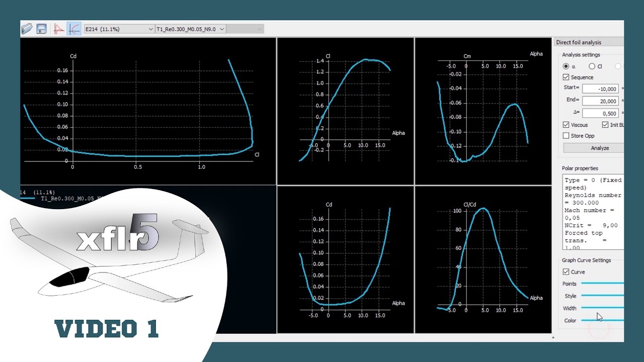Image resolution: width=644 pixels, height=362 pixels.
Task: Select the Cd versus Cl polar graph
Action: coord(148,111)
